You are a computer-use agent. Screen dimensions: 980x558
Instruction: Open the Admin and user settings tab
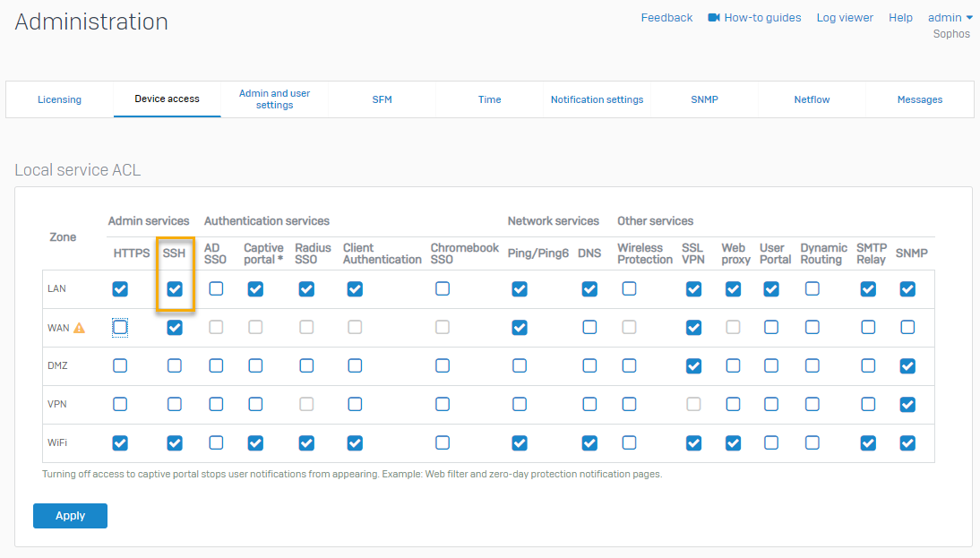274,99
